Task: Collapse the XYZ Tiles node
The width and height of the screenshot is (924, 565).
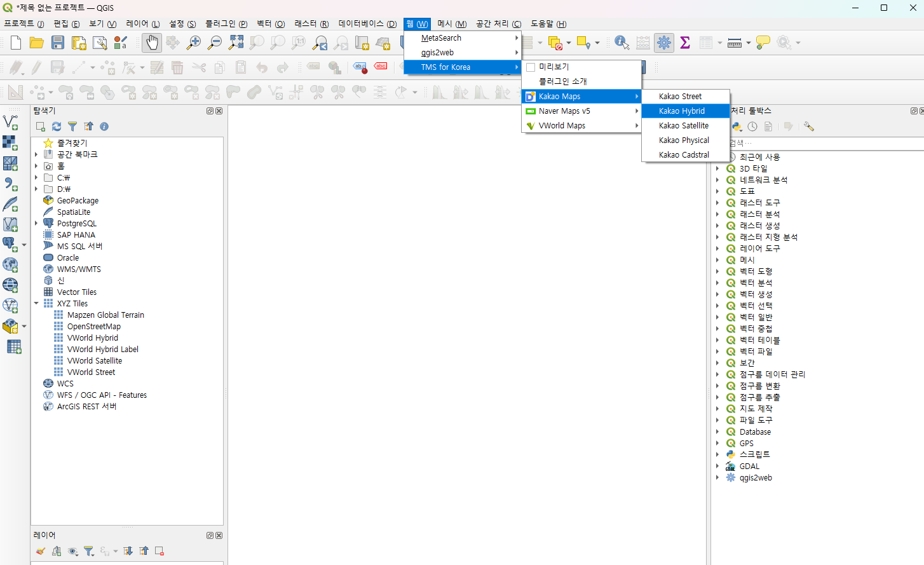Action: 36,303
